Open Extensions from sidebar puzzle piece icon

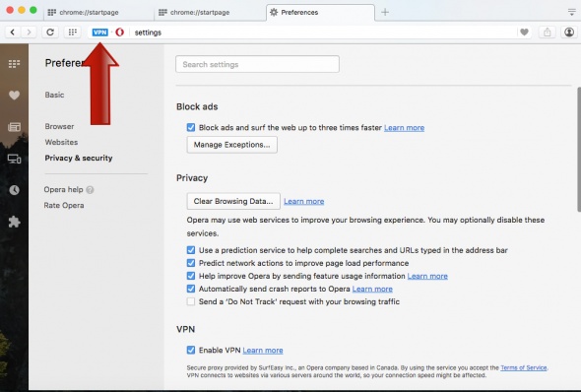[x=14, y=222]
